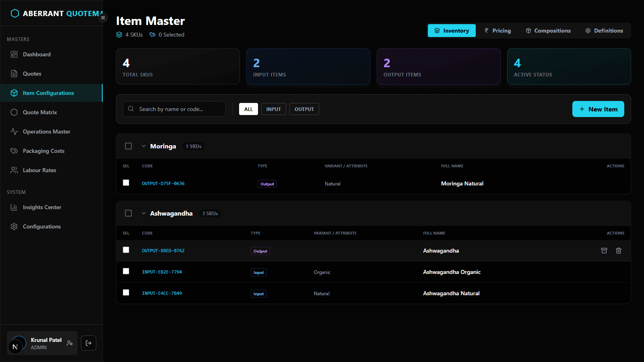644x362 pixels.
Task: Click the Operations Master pulse icon
Action: pyautogui.click(x=14, y=132)
